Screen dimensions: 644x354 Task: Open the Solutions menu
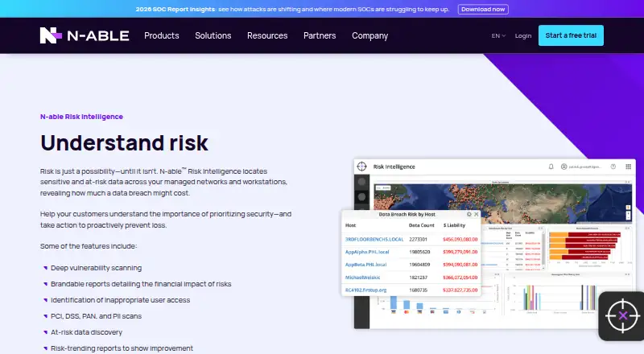click(x=213, y=35)
